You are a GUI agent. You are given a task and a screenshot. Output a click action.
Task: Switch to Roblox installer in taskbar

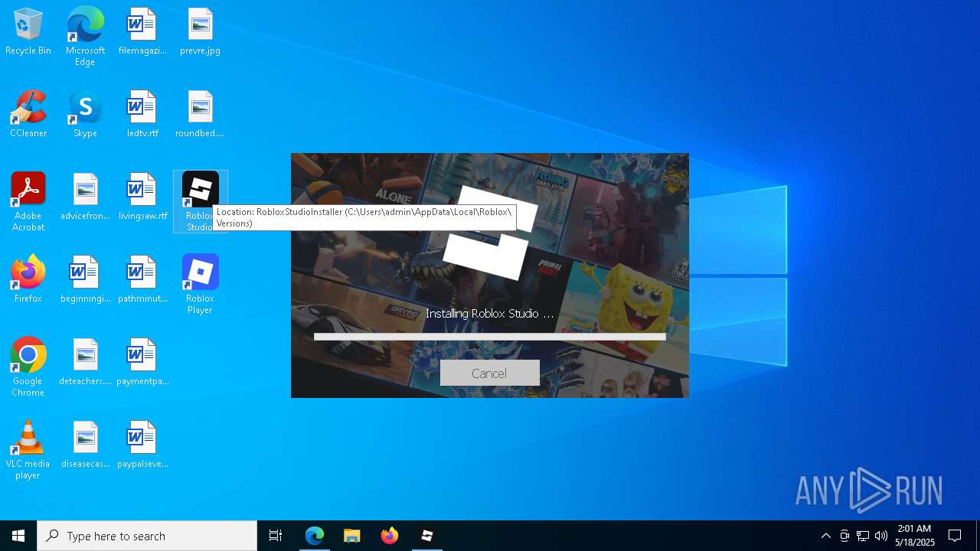point(427,536)
